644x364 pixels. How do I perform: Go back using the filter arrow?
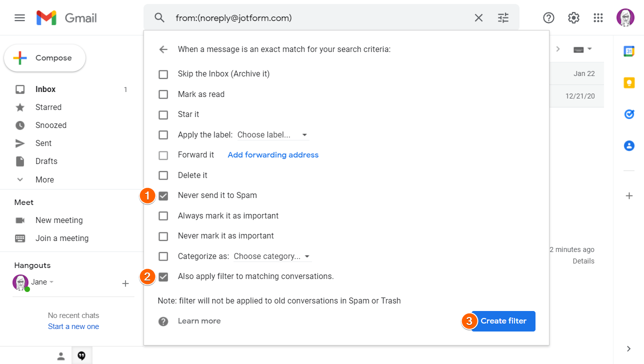(x=163, y=49)
